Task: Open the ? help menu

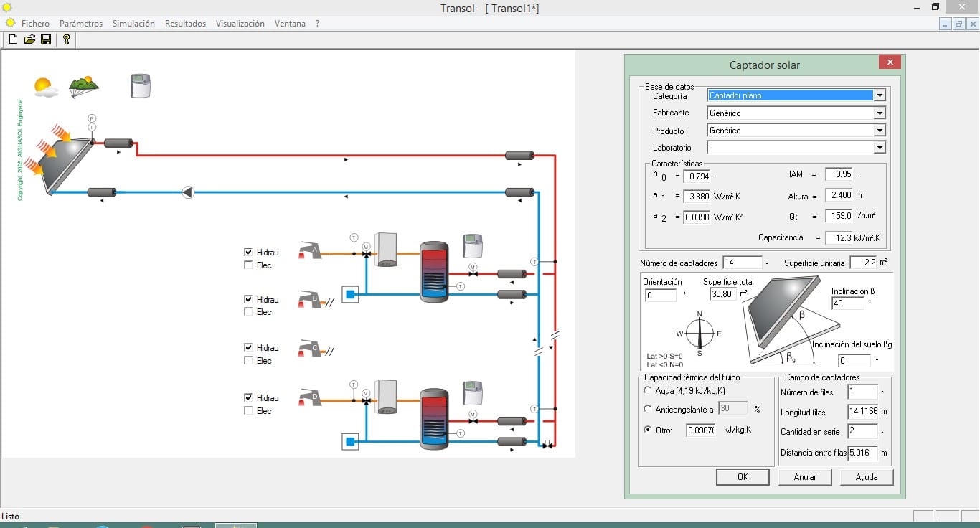Action: tap(317, 24)
